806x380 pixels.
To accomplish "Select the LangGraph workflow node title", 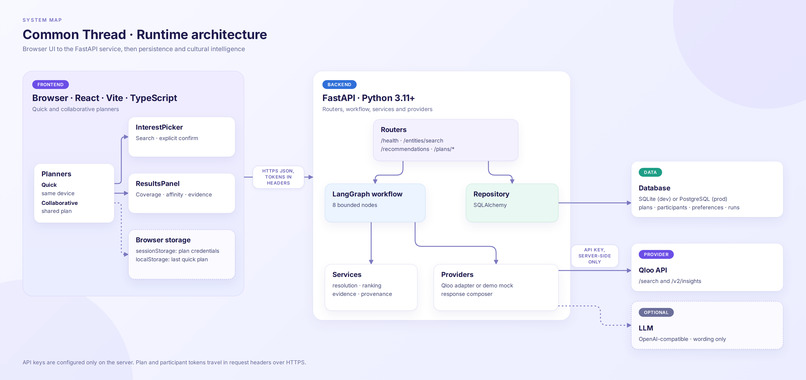I will (367, 194).
